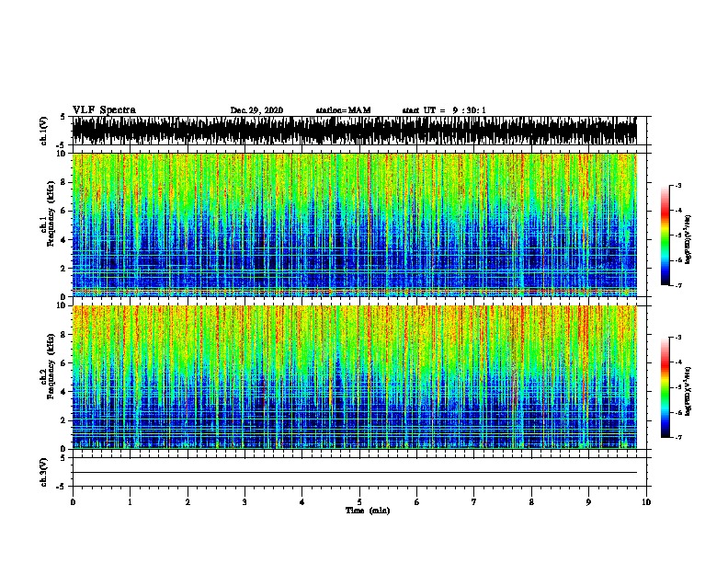The height and width of the screenshot is (563, 728).
Task: Click the "3" tick on the Time axis
Action: [x=245, y=502]
